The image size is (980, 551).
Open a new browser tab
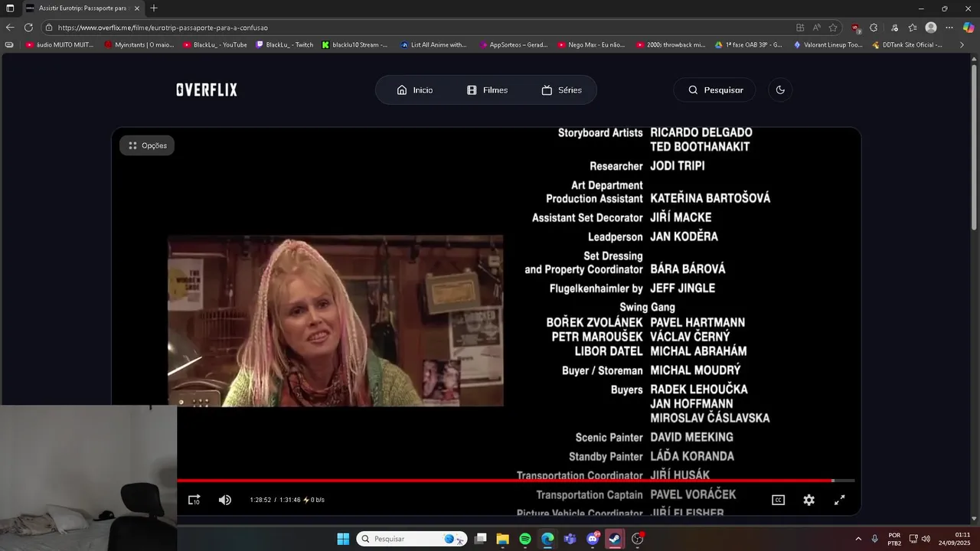coord(154,8)
